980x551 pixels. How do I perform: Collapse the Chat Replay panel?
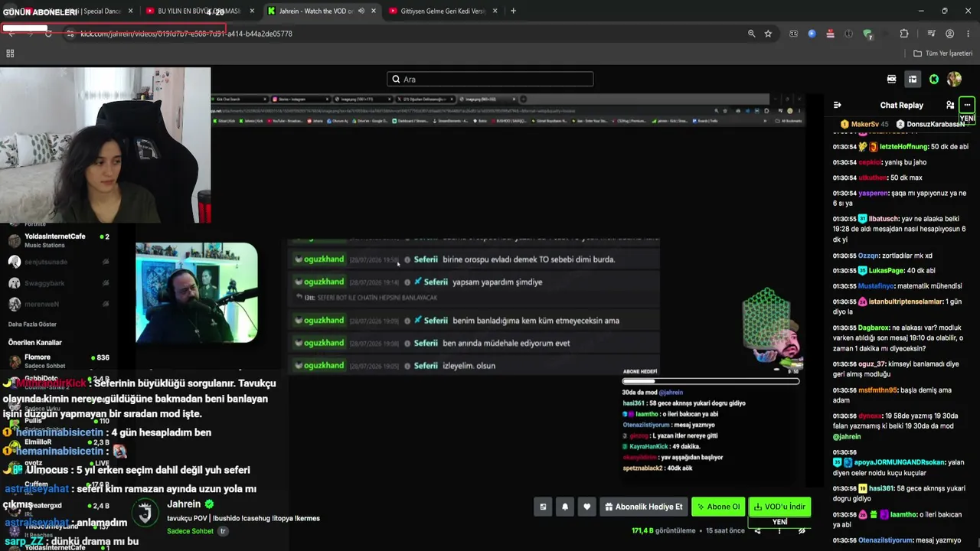point(837,105)
